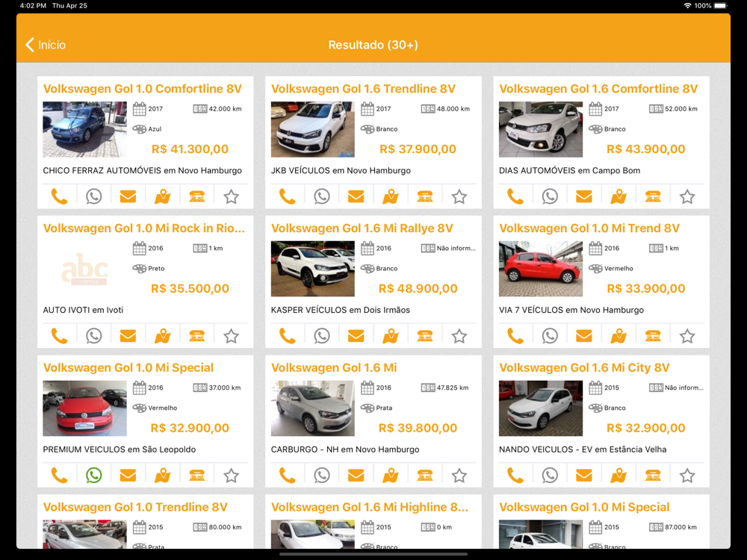Select the Resultado (30+) header title

373,45
